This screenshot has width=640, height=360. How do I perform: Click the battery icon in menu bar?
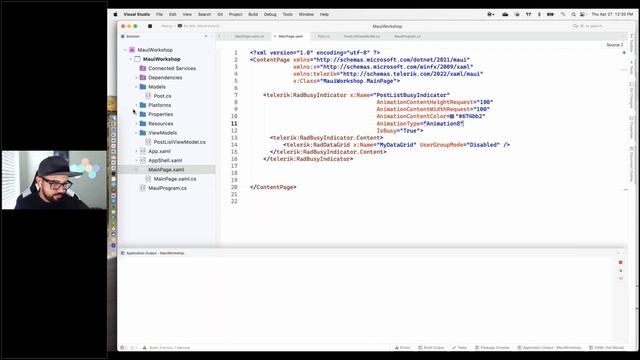[550, 14]
